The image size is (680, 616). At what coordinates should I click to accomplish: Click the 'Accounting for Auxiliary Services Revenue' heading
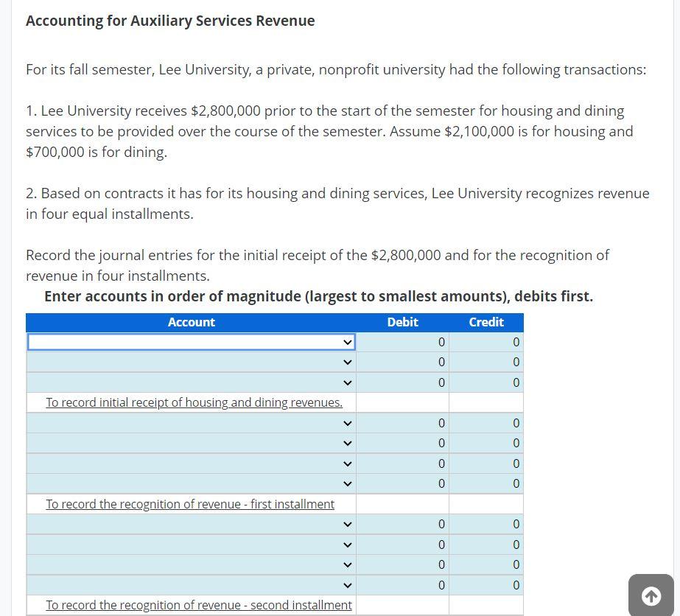(x=170, y=21)
